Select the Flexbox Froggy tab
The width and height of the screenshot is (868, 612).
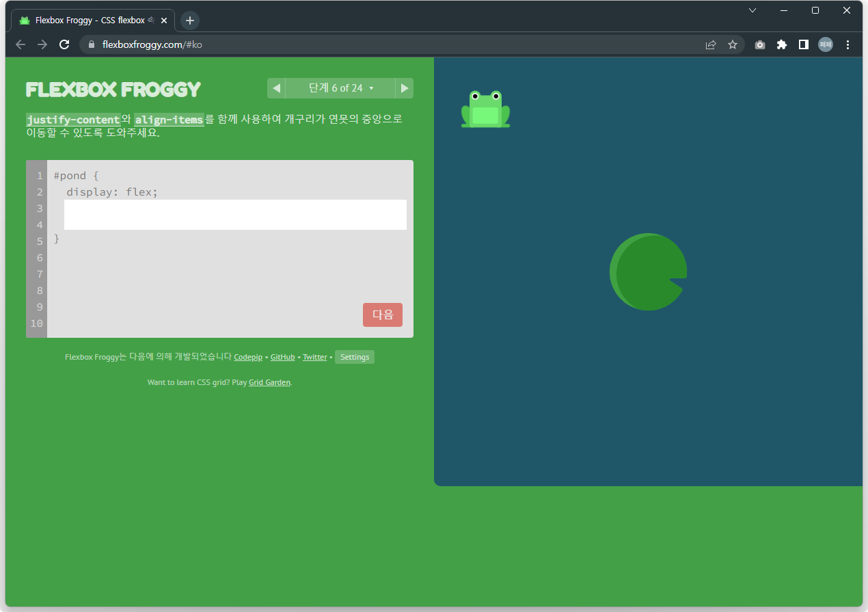93,21
